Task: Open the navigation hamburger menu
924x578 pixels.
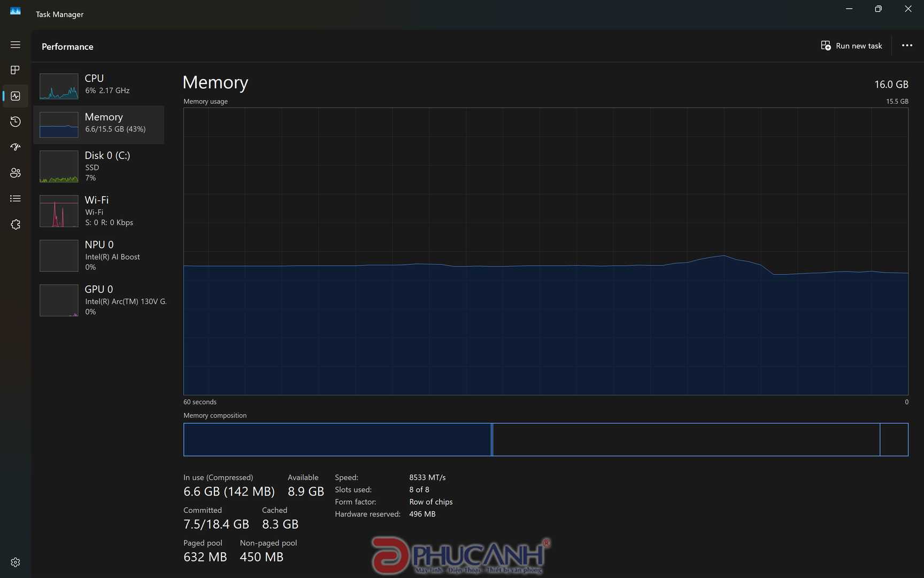Action: tap(16, 45)
